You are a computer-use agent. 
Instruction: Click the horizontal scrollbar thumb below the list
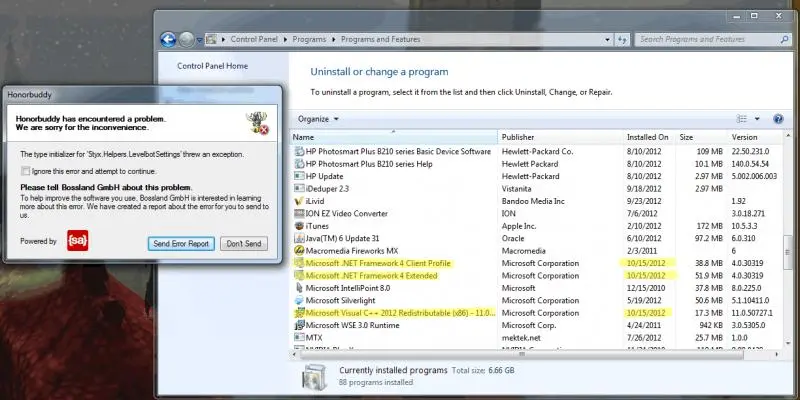pyautogui.click(x=521, y=354)
